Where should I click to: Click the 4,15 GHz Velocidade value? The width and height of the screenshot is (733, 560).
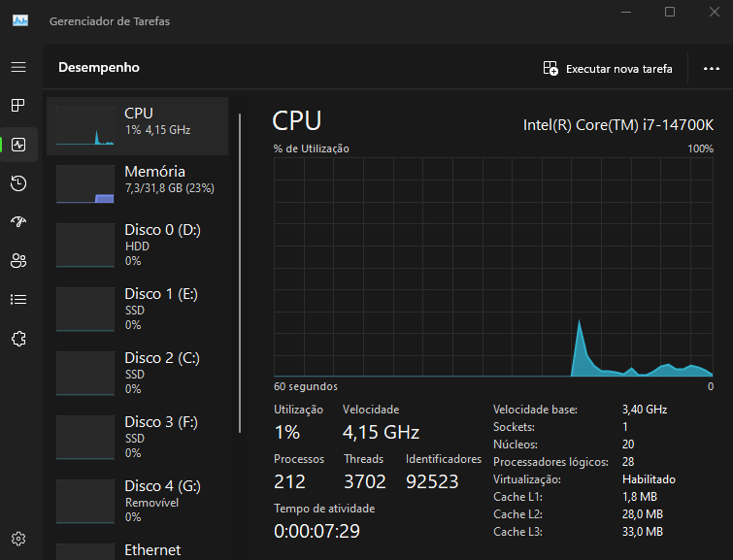tap(381, 432)
